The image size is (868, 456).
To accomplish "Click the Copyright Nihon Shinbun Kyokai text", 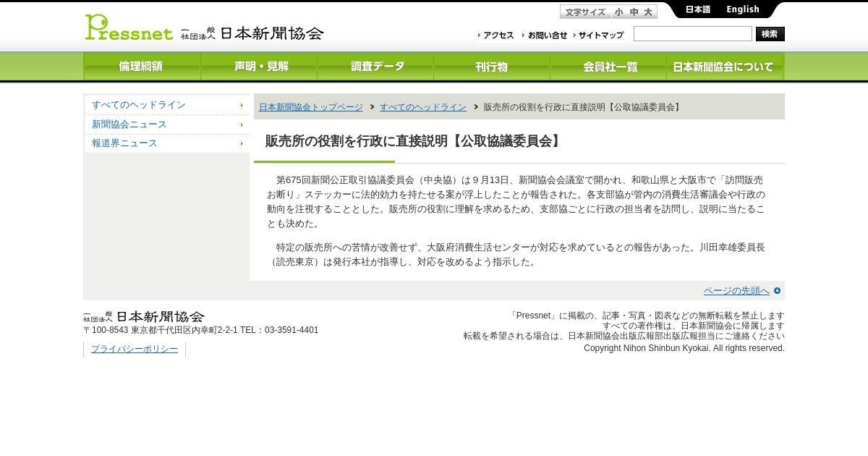I will [684, 348].
